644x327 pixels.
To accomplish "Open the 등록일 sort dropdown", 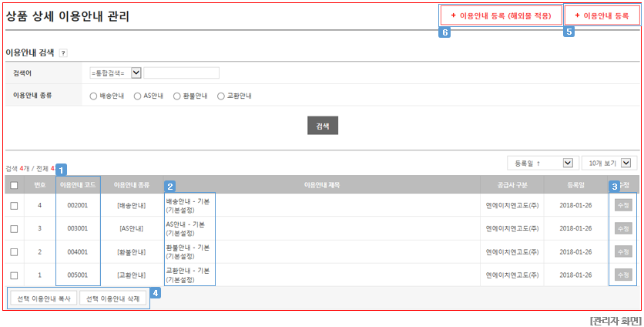I will [x=543, y=163].
